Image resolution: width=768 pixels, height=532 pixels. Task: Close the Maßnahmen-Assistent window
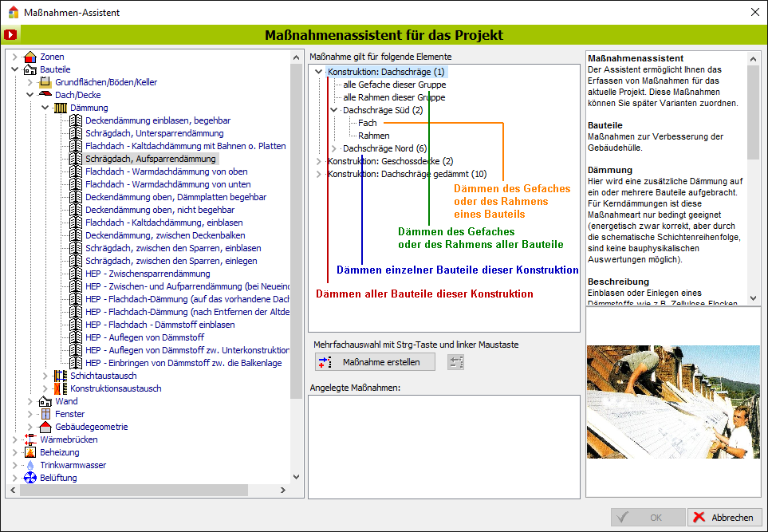[x=755, y=12]
